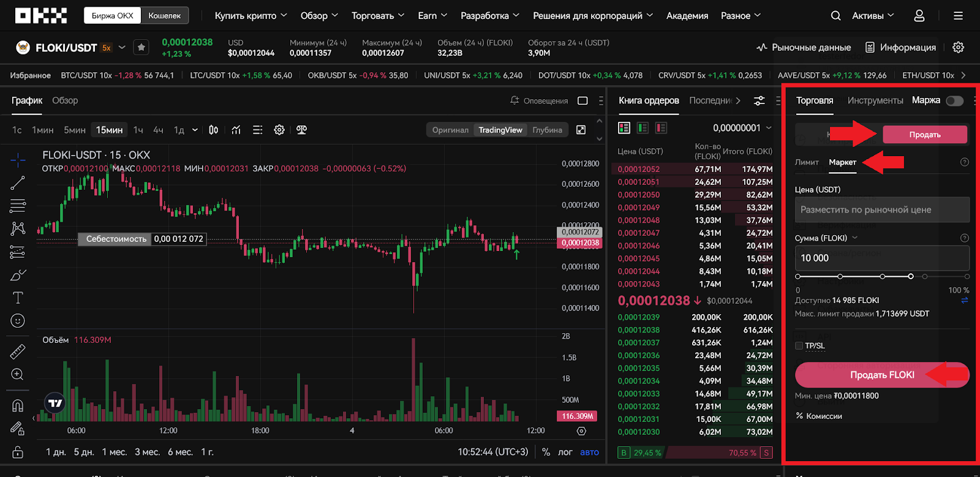980x477 pixels.
Task: Enable the TP/SL checkbox
Action: [799, 346]
